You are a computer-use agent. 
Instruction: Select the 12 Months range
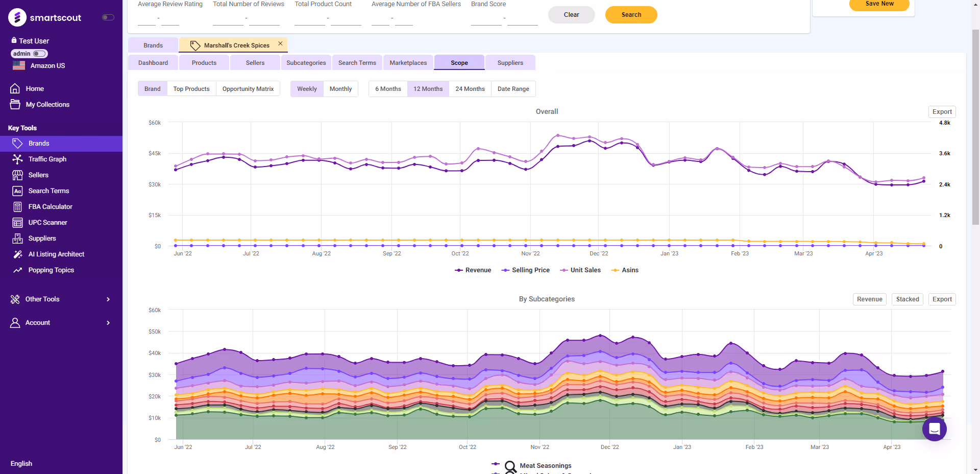(428, 89)
